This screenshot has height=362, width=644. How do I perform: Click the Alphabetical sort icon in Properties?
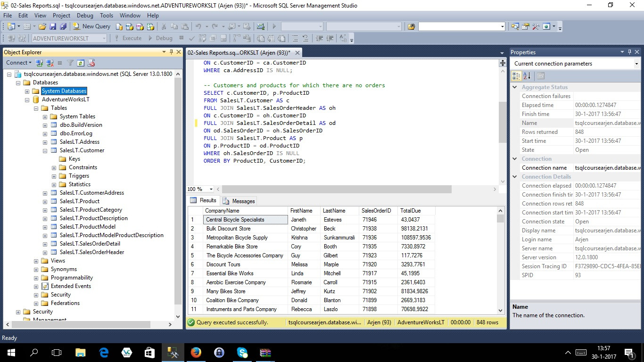pos(527,75)
